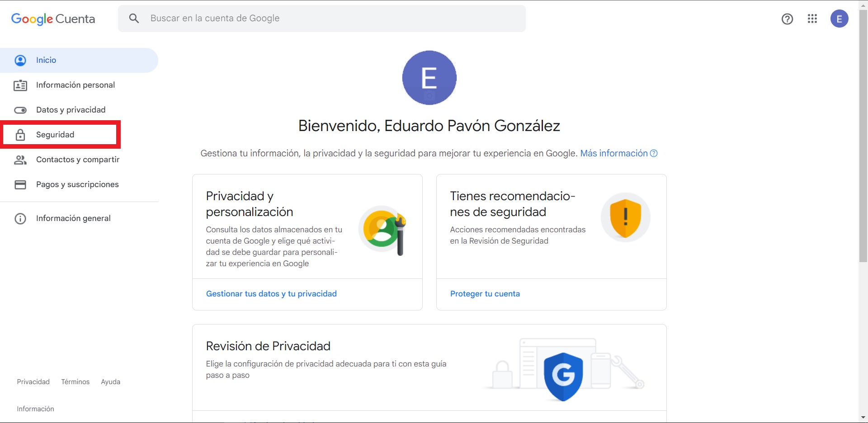This screenshot has width=868, height=423.
Task: Click the scrollbar down arrow
Action: pyautogui.click(x=863, y=418)
